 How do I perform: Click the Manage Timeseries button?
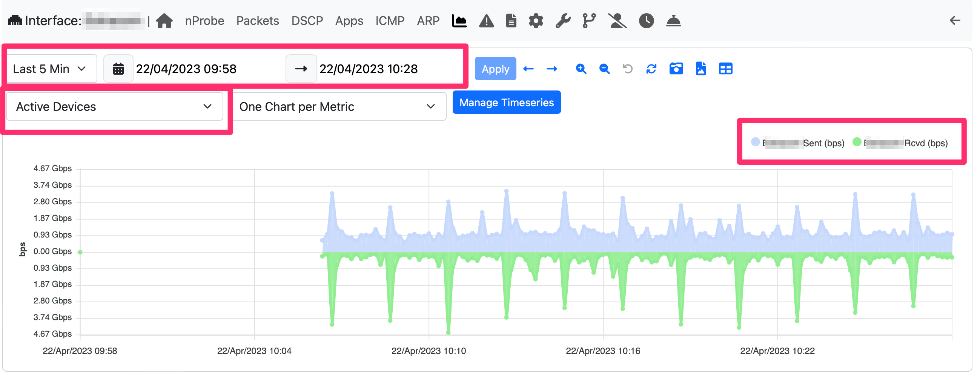(x=506, y=102)
